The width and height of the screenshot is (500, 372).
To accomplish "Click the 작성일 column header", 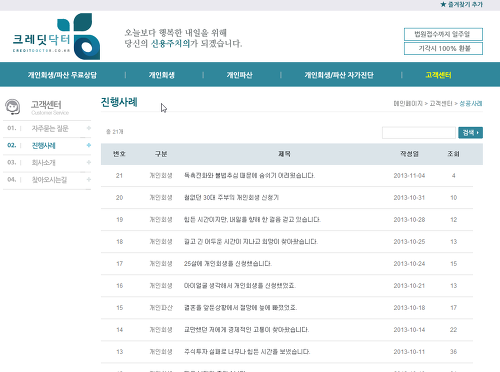I will pyautogui.click(x=409, y=154).
